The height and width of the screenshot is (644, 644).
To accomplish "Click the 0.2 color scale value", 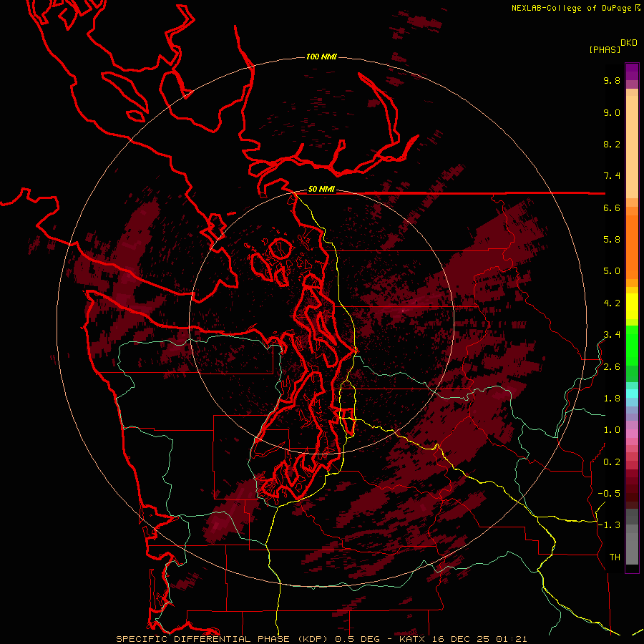I will 612,462.
